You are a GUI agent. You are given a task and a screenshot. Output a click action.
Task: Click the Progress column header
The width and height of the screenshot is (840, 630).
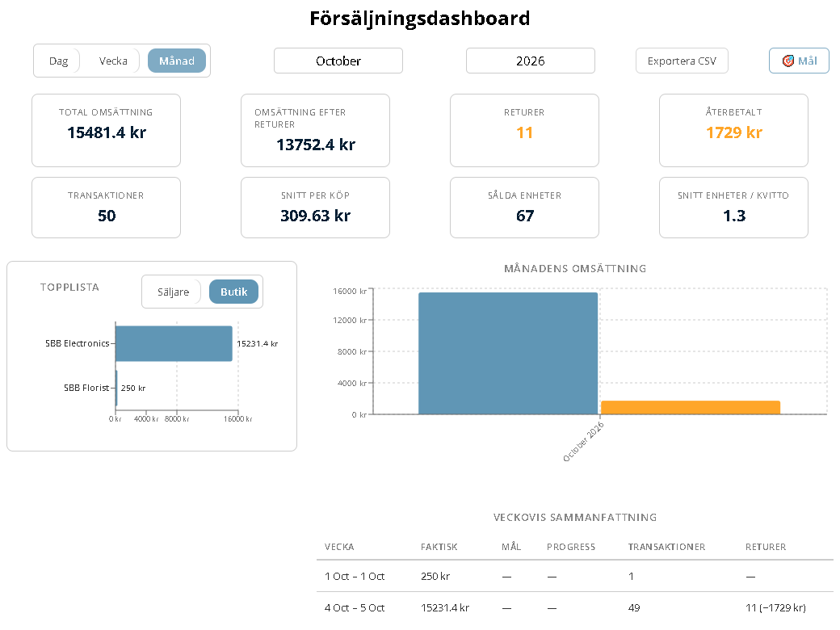pos(571,547)
